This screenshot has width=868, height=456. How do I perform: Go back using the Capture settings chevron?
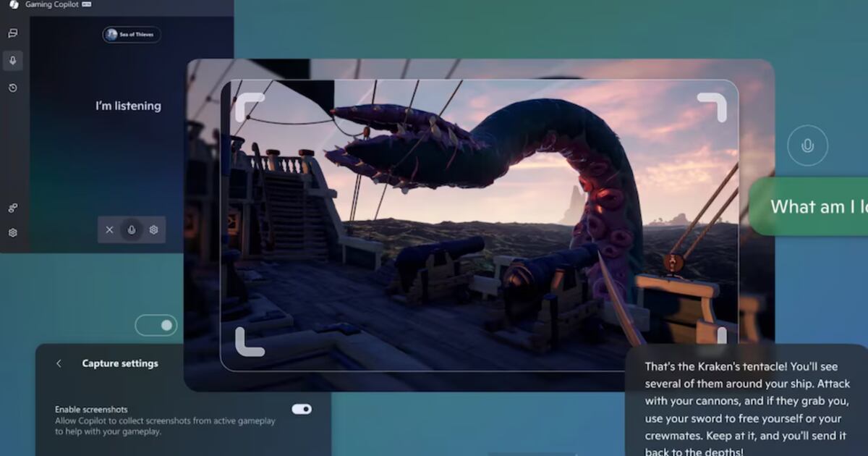(x=59, y=363)
